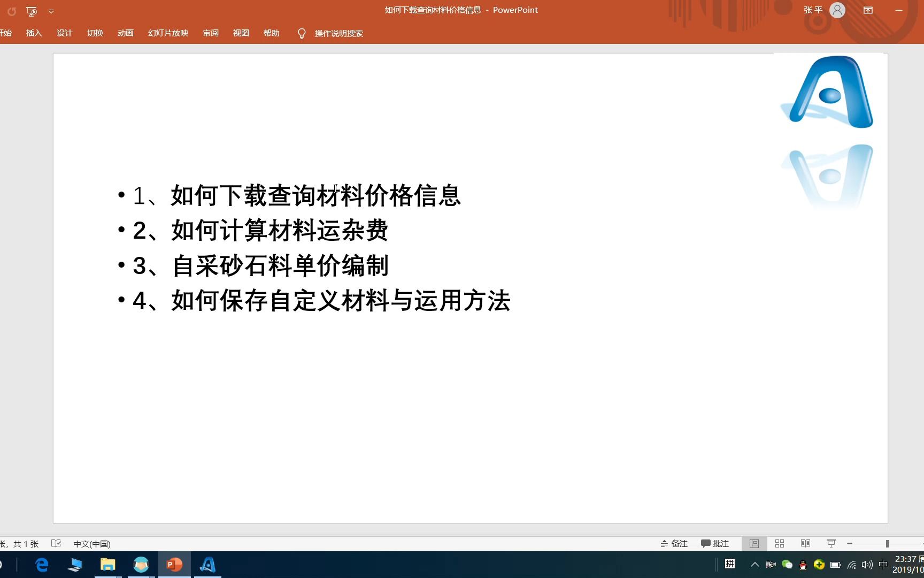Open Ribbon Display Options button

coord(868,10)
